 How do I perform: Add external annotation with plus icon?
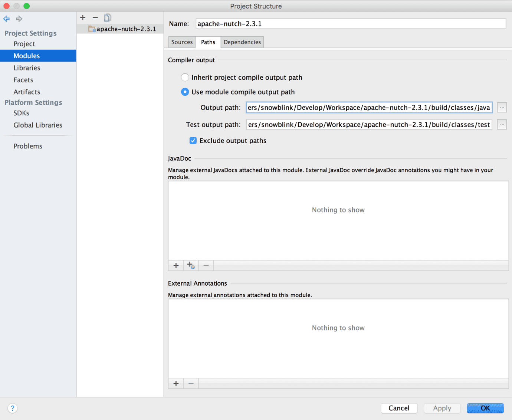point(176,383)
